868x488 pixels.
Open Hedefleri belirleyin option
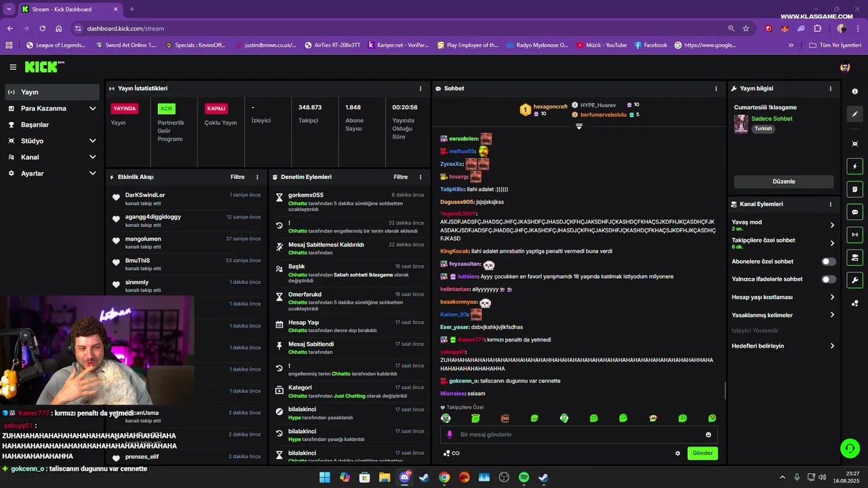[x=783, y=346]
